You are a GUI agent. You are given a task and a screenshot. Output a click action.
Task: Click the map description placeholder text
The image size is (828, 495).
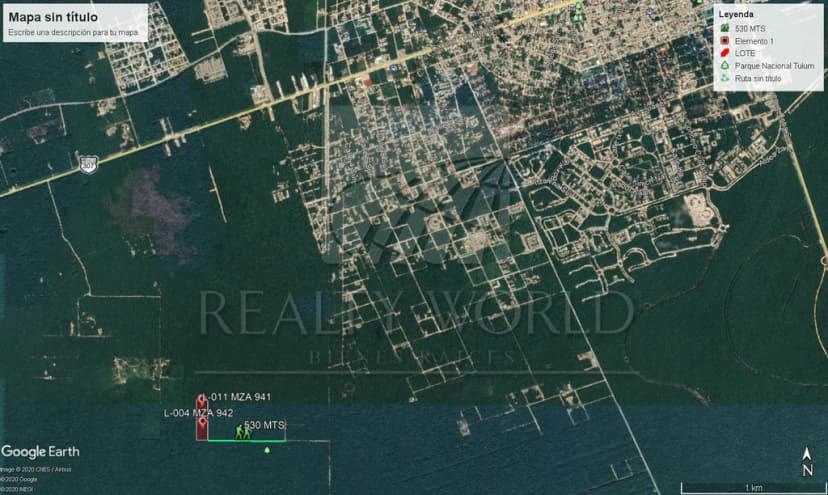click(x=72, y=33)
